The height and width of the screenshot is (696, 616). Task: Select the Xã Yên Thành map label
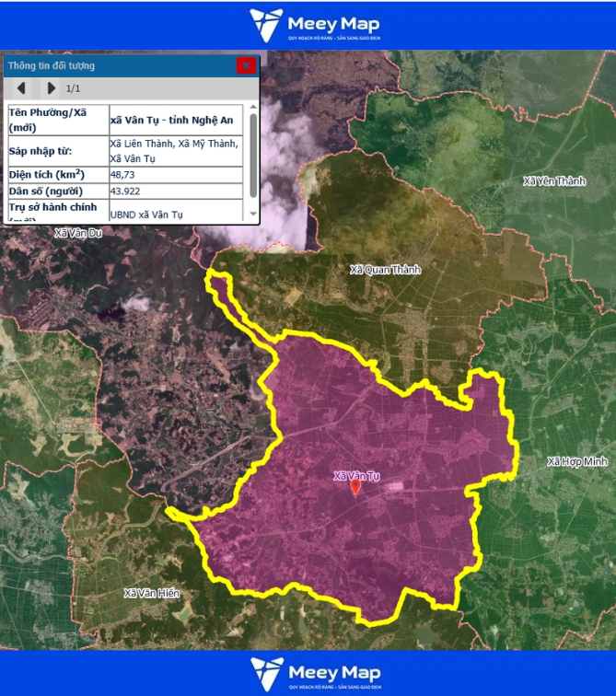(x=553, y=181)
